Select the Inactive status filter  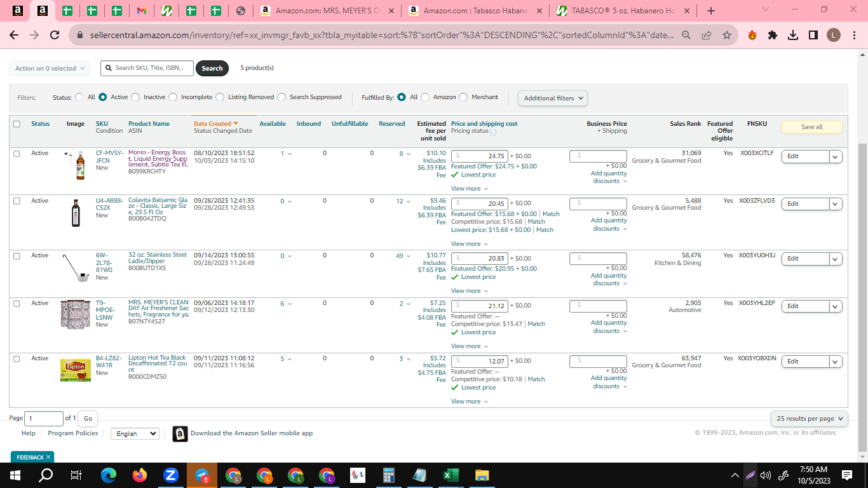[135, 97]
